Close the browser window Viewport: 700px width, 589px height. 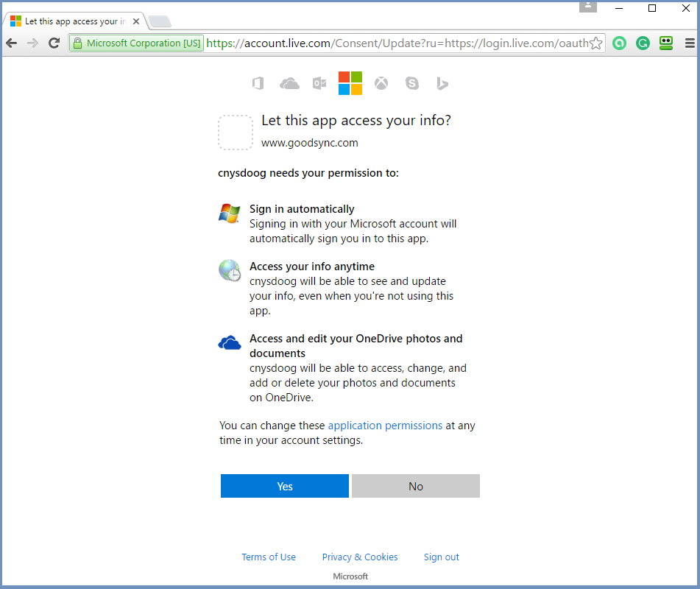[x=686, y=8]
